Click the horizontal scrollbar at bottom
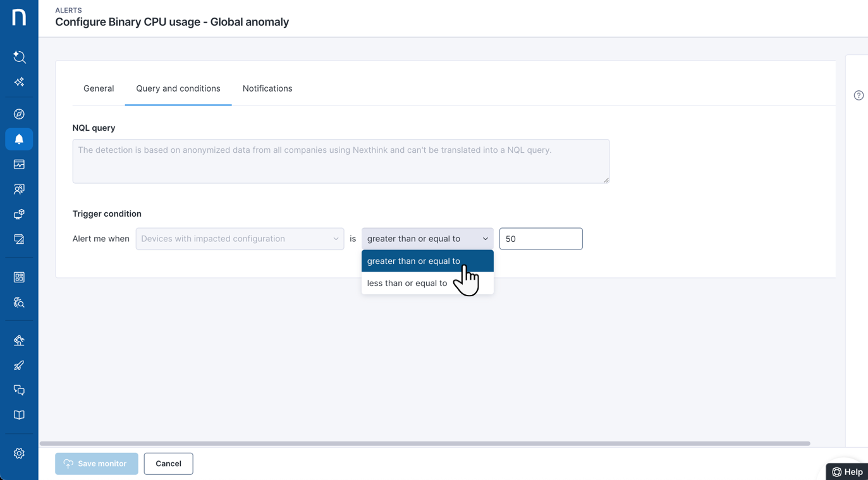The height and width of the screenshot is (480, 868). click(425, 443)
